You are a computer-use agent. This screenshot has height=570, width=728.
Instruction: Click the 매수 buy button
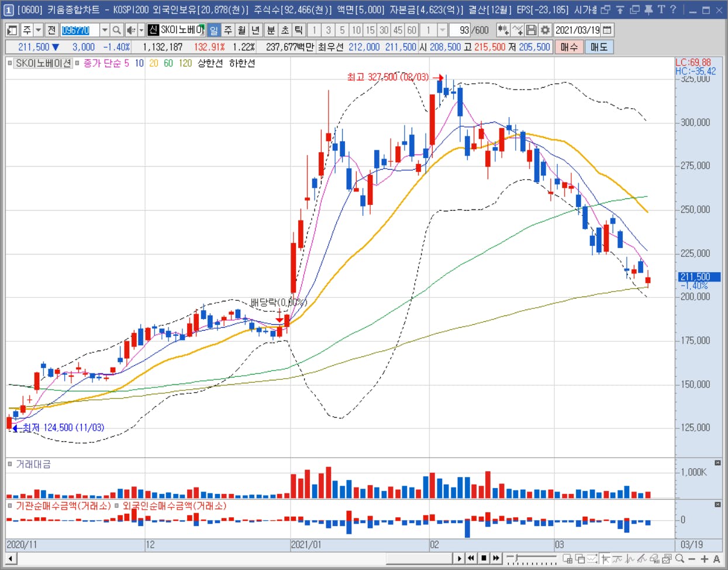coord(569,47)
